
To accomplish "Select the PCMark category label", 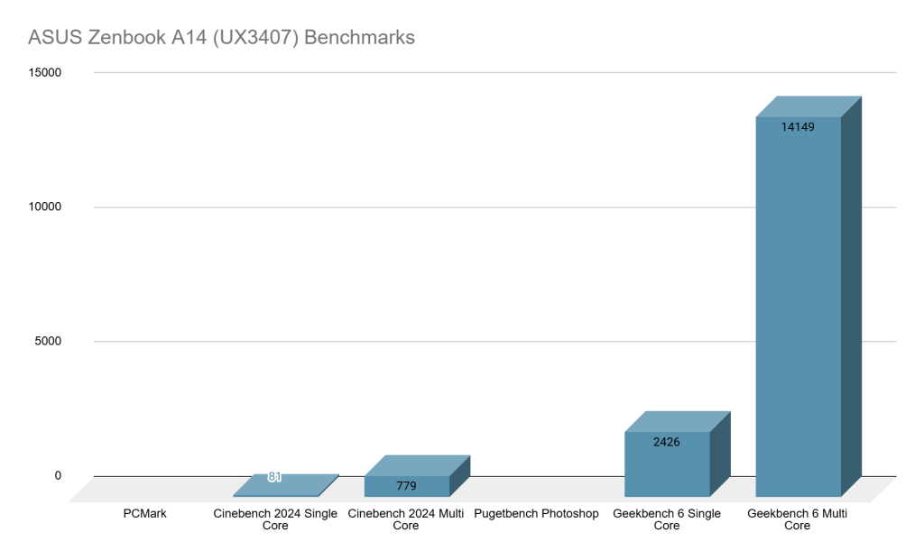I will (x=144, y=514).
